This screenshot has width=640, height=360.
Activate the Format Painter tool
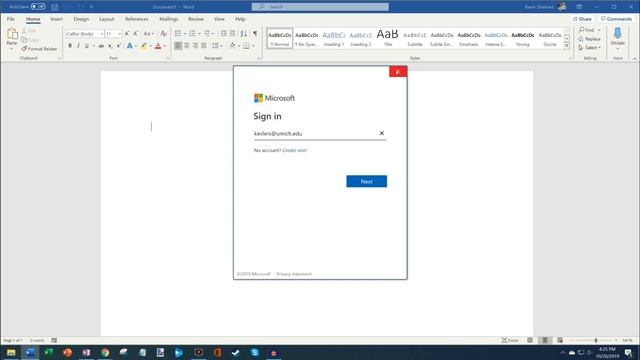39,49
